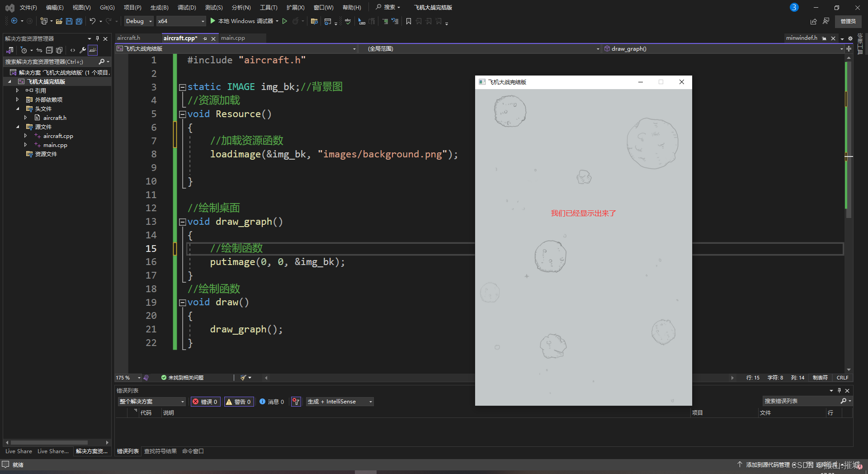Switch to the main.cpp tab
This screenshot has width=868, height=474.
(x=233, y=38)
